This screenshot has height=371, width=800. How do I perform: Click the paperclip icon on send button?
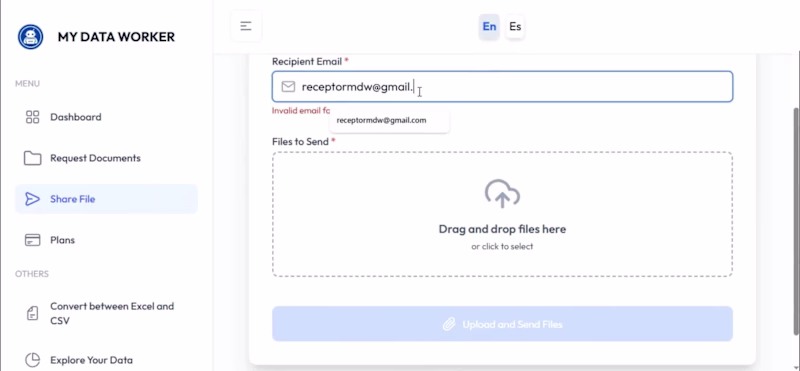coord(448,324)
